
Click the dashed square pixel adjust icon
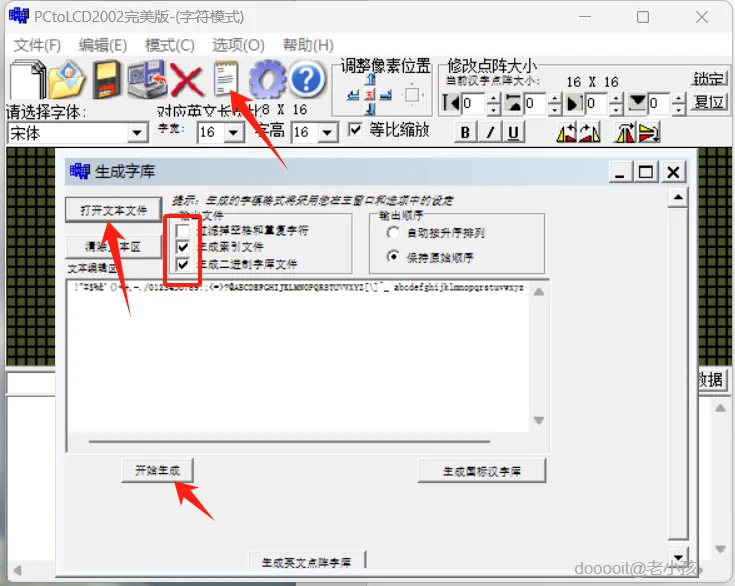tap(412, 95)
